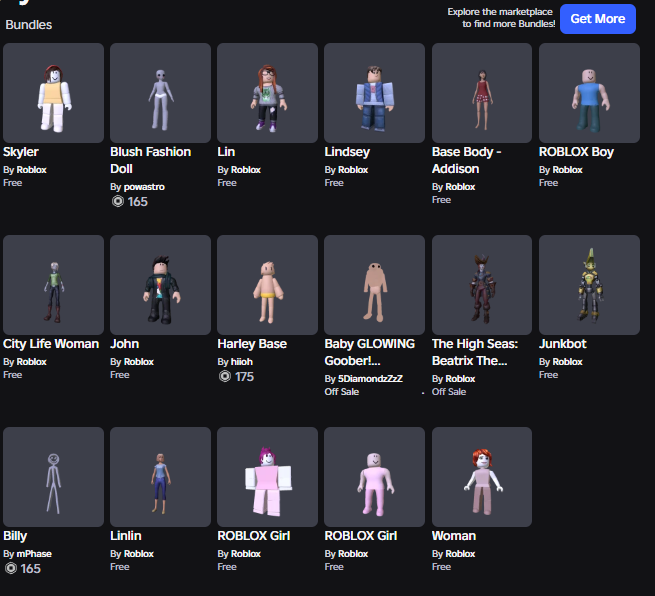Open the pink-haired ROBLOX Girl thumbnail
Viewport: 655px width, 596px height.
coord(267,477)
